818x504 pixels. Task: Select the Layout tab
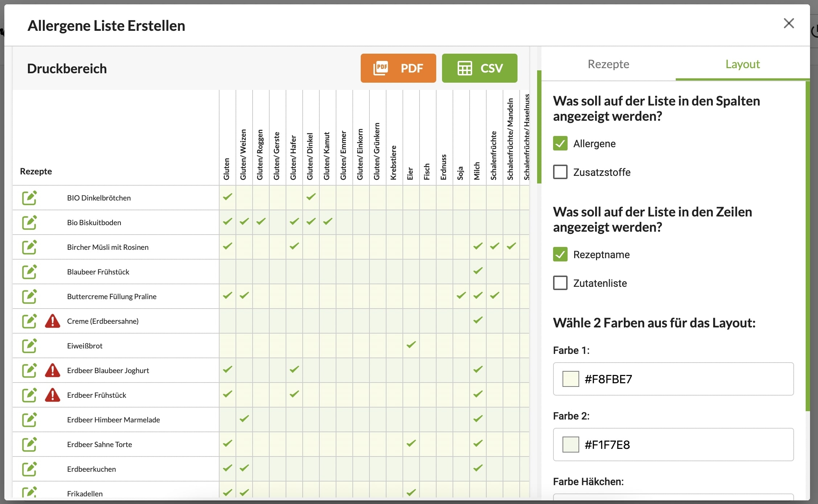coord(742,64)
